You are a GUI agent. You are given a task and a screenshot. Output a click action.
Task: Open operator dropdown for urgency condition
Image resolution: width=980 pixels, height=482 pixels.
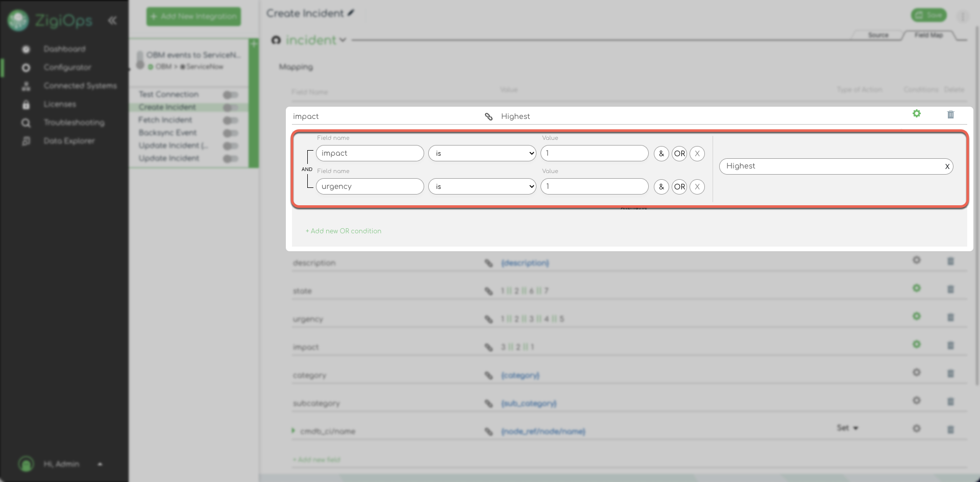(482, 187)
